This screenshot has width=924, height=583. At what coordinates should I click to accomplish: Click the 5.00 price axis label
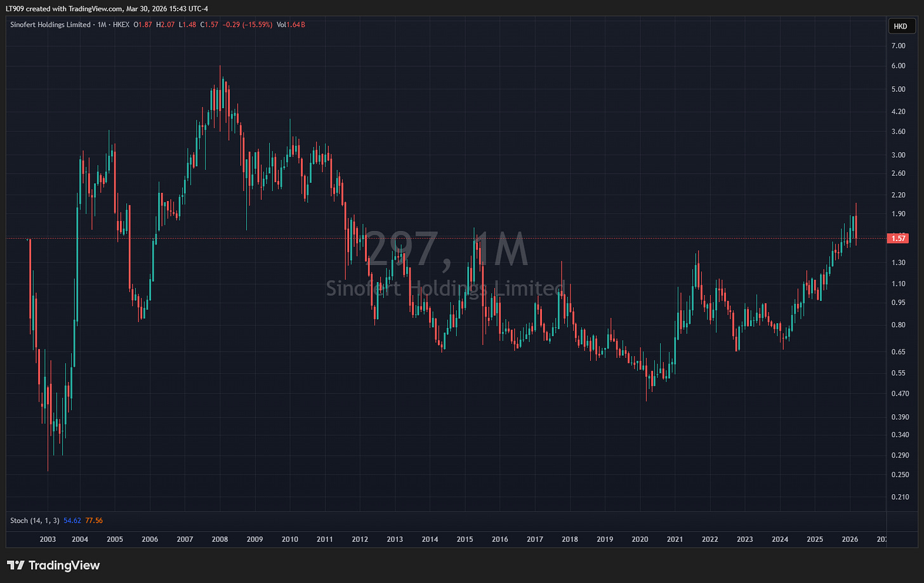[898, 89]
